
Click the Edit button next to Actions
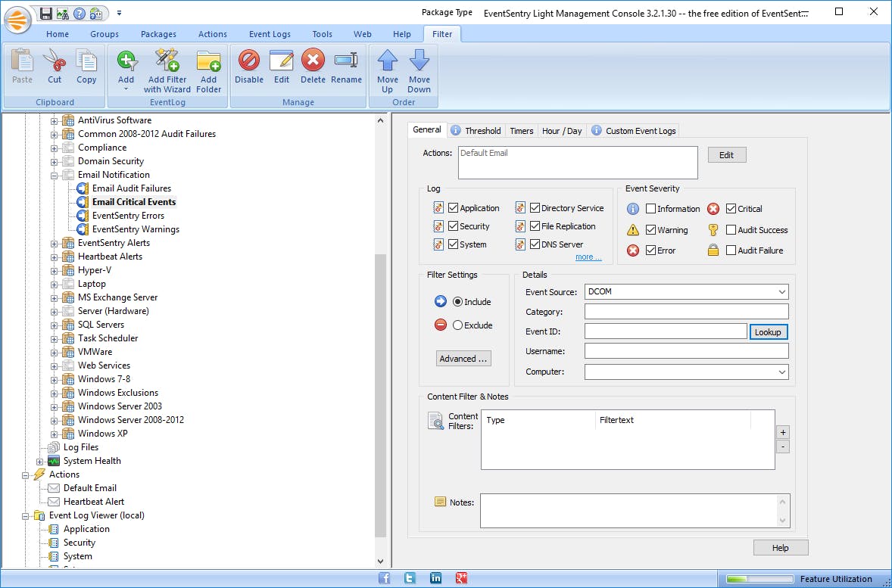726,154
